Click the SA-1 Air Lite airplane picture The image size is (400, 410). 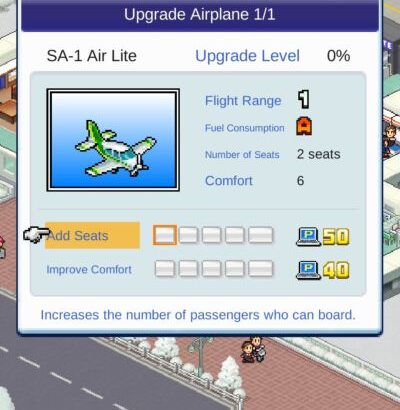point(113,140)
